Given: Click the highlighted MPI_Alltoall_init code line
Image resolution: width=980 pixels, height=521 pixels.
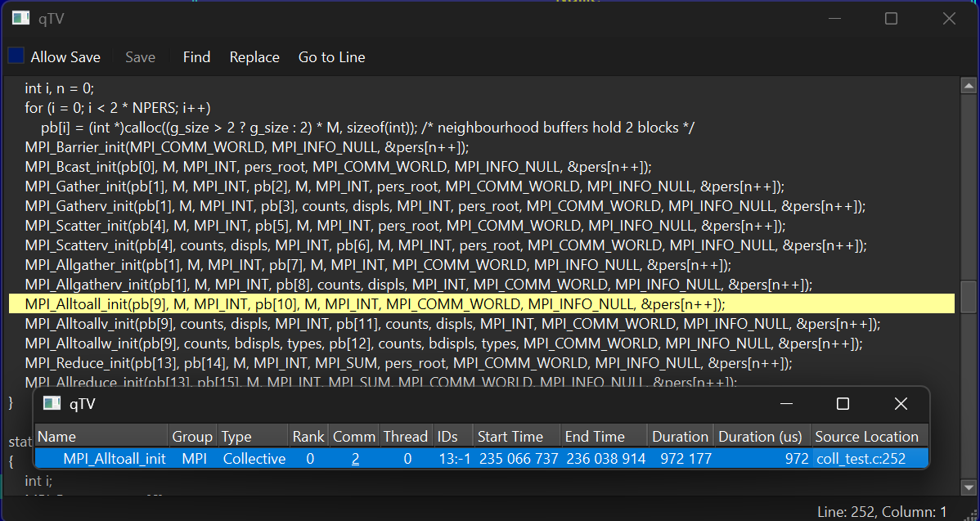Looking at the screenshot, I should point(482,304).
